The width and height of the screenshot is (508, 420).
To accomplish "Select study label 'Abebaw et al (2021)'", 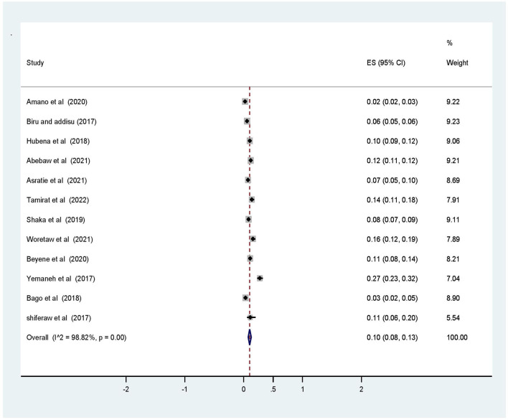I will coord(58,161).
